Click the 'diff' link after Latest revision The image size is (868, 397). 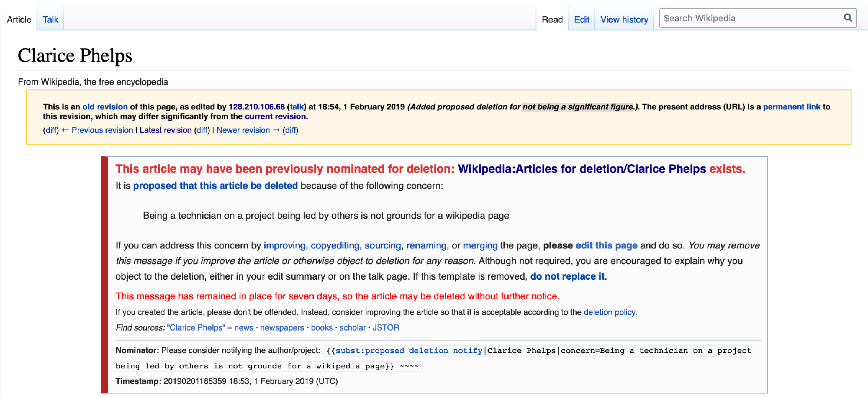point(202,130)
